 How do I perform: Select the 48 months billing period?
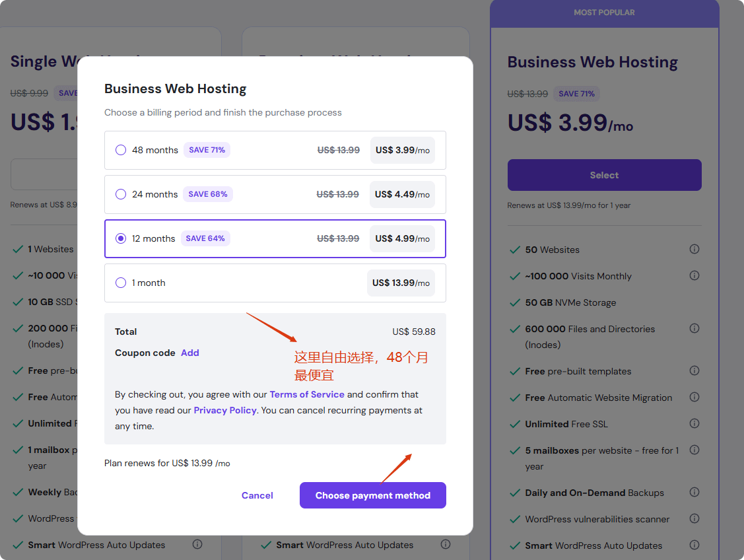121,150
